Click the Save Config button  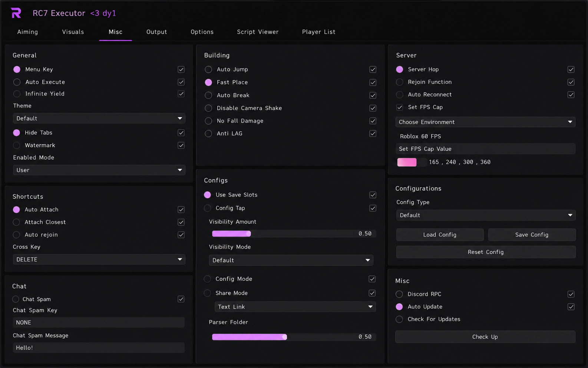532,235
